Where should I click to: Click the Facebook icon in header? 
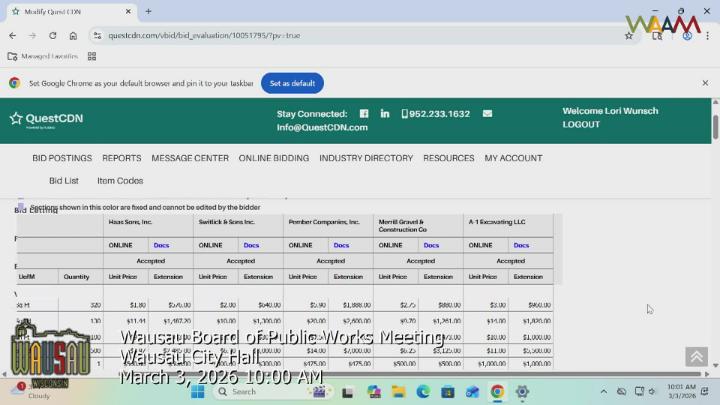point(364,114)
